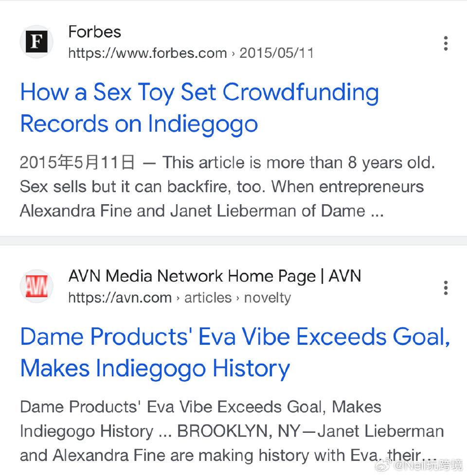The width and height of the screenshot is (467, 476).
Task: Click the Forbes site name label
Action: pos(94,32)
